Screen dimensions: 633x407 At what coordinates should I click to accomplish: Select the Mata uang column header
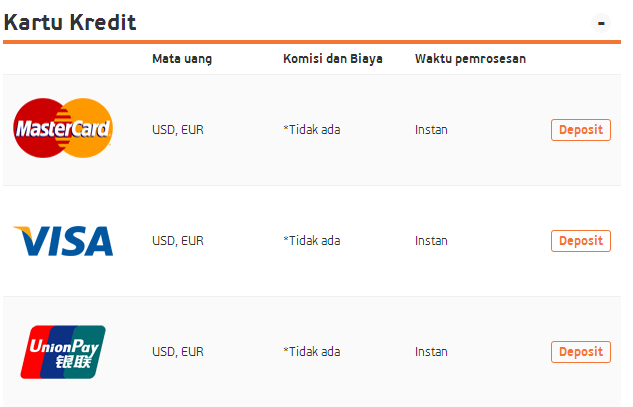182,59
